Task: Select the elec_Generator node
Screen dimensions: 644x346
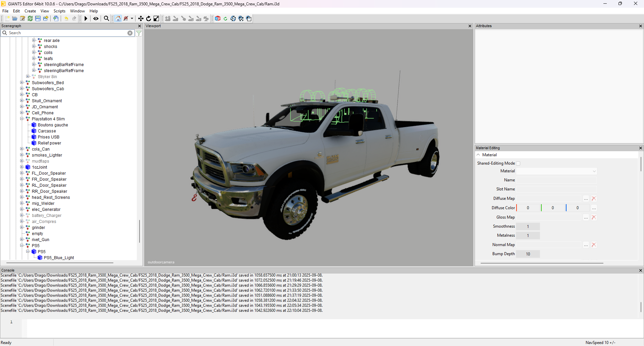Action: [46, 209]
